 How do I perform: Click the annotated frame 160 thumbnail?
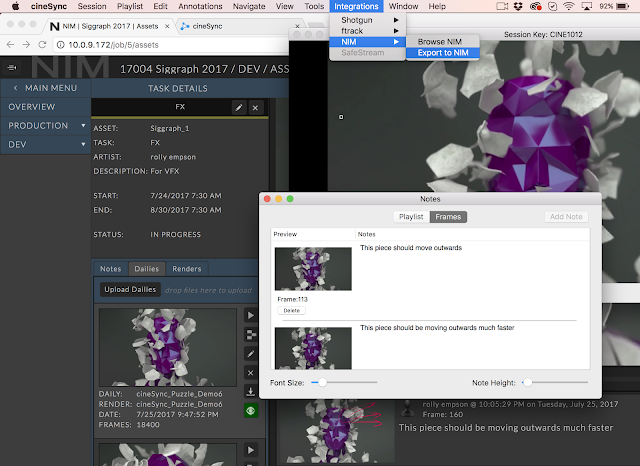[337, 433]
